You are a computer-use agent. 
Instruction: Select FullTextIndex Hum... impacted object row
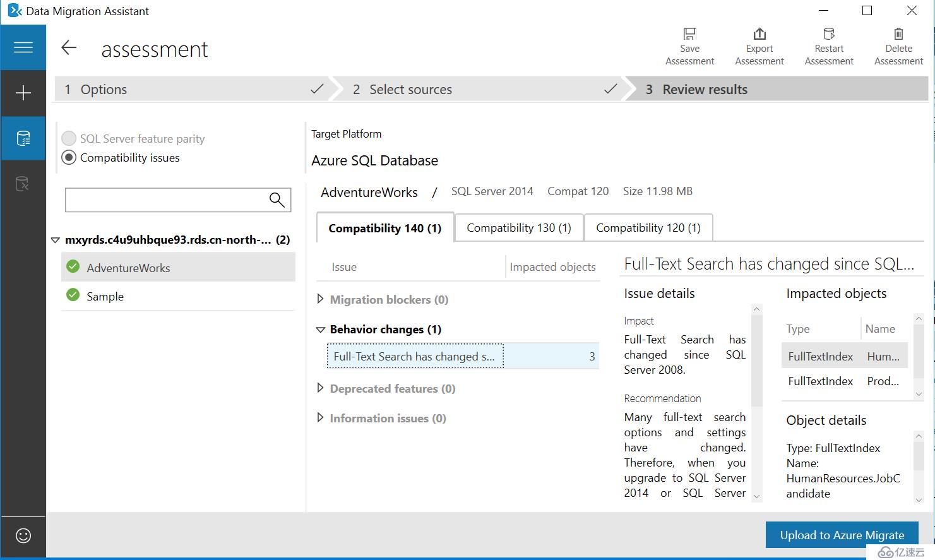(845, 356)
